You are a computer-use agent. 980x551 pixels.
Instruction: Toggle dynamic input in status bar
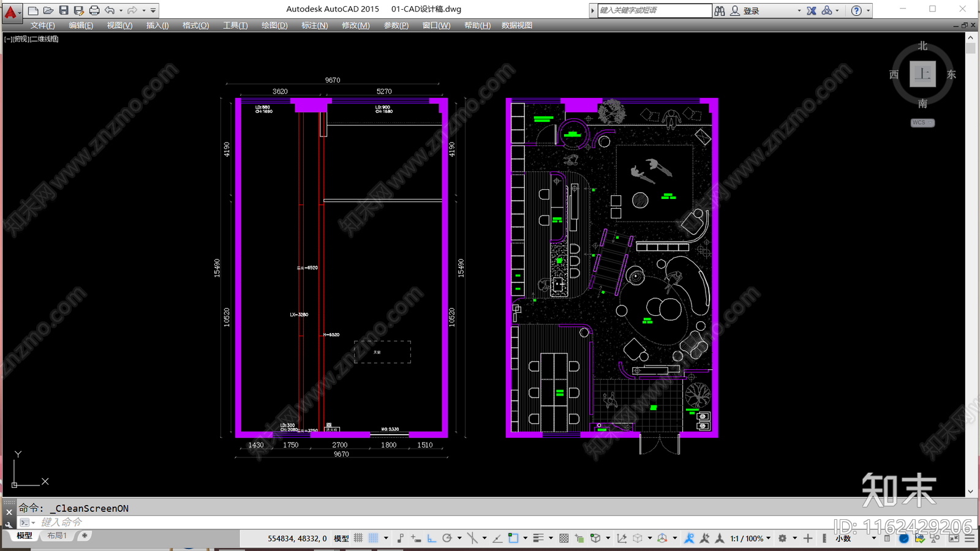[x=416, y=538]
